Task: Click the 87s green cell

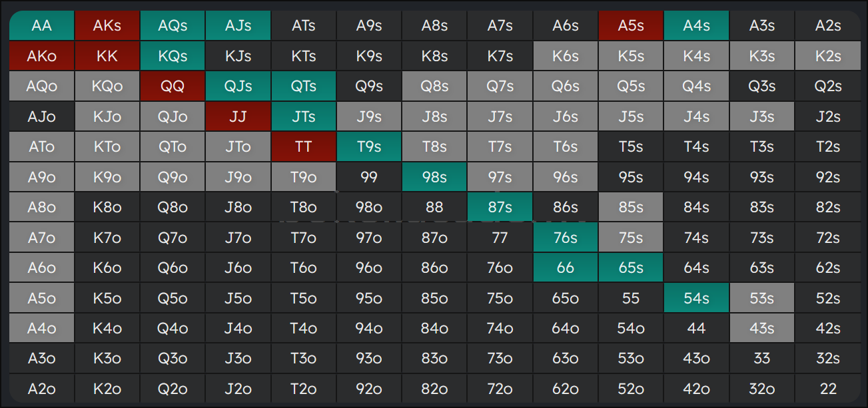Action: [x=500, y=207]
